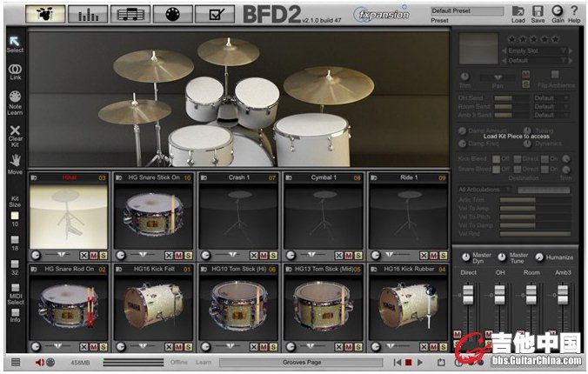Click the Humanize knob
This screenshot has width=588, height=374.
coord(539,257)
